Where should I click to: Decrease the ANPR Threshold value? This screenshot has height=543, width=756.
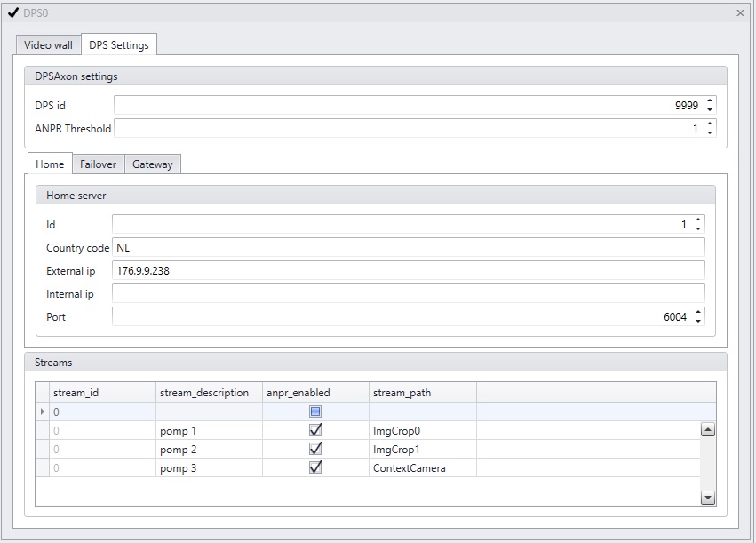(710, 132)
